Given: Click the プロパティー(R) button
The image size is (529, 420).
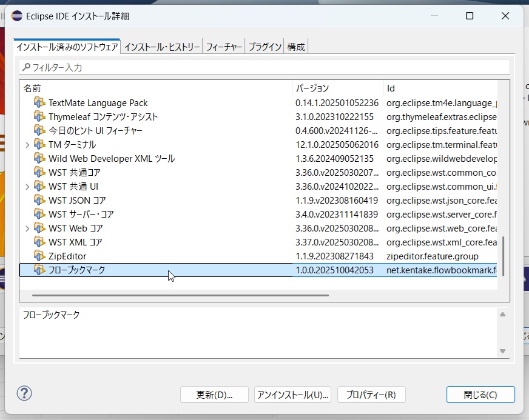Looking at the screenshot, I should 371,395.
